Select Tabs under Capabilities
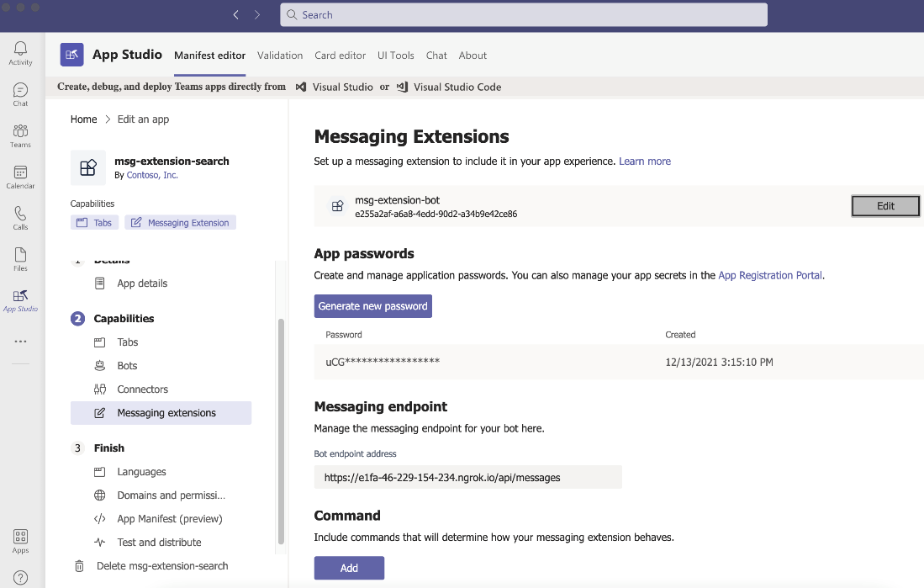 127,342
